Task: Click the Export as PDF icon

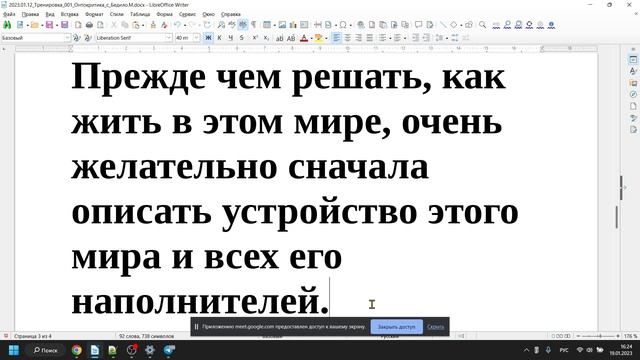Action: pos(78,25)
